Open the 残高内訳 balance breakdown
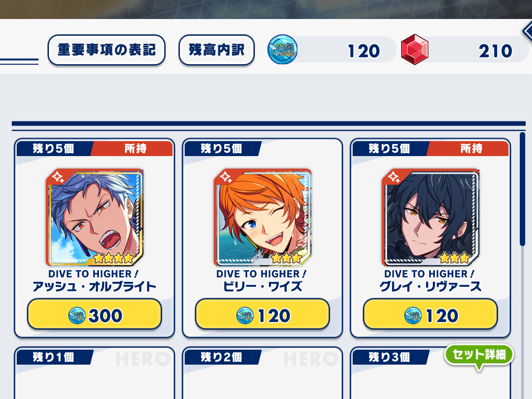The width and height of the screenshot is (532, 399). click(216, 50)
